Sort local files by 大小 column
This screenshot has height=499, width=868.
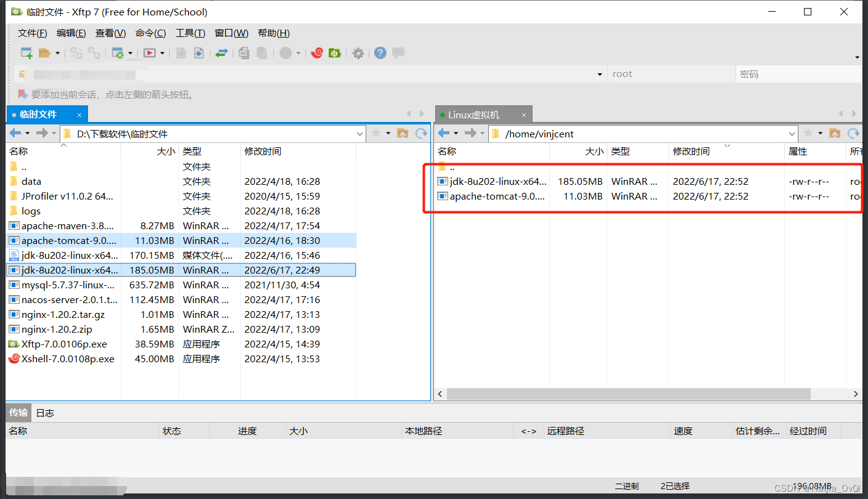click(150, 151)
